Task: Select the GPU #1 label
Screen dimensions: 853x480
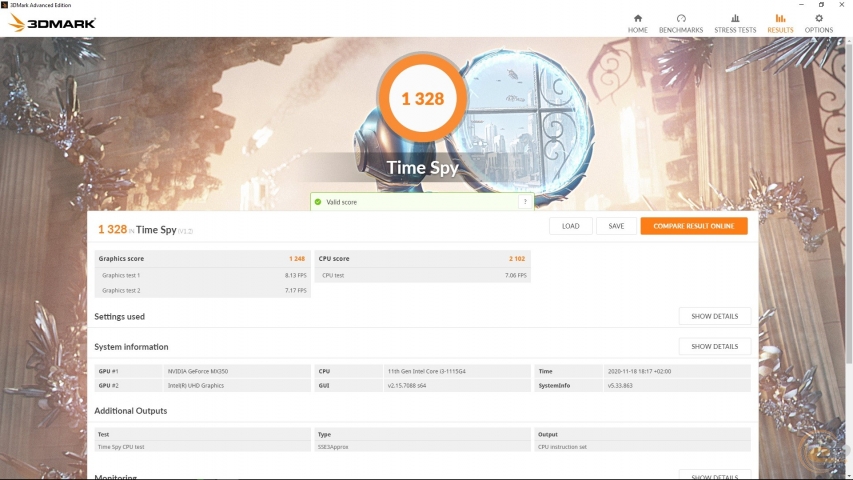Action: click(x=108, y=371)
